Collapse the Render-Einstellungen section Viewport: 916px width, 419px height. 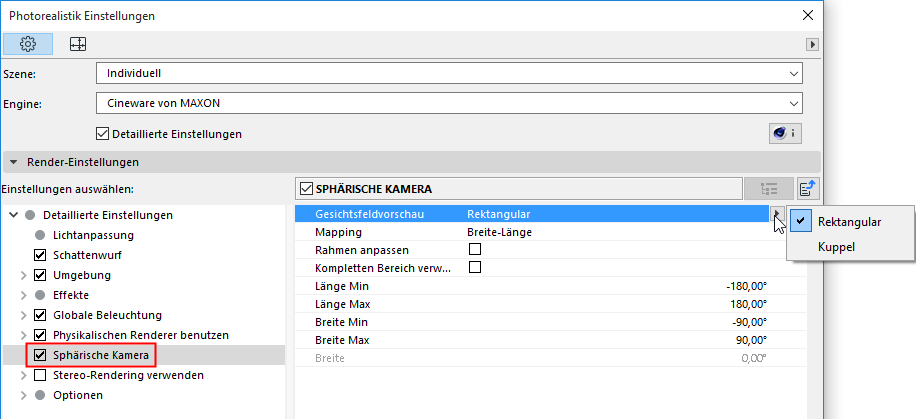(x=14, y=161)
